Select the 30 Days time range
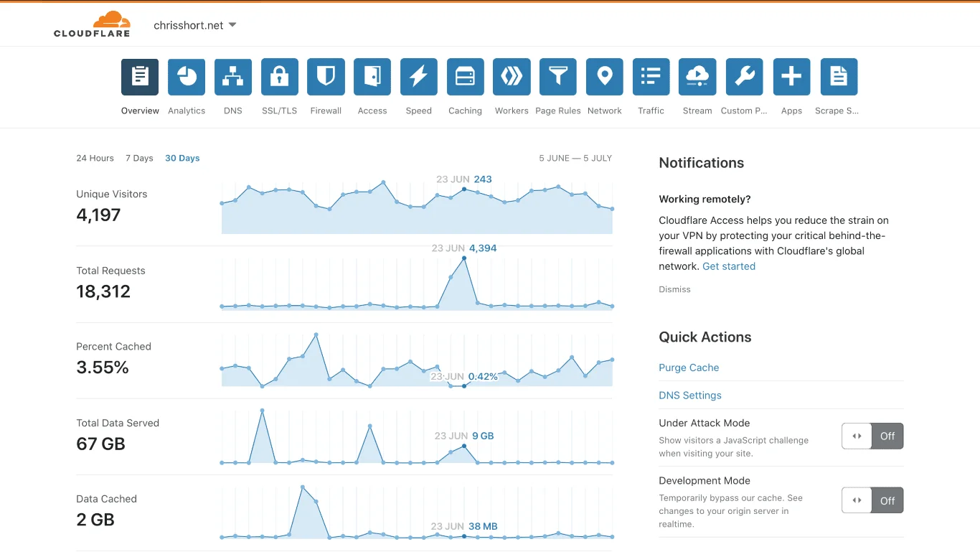This screenshot has height=552, width=980. tap(182, 158)
